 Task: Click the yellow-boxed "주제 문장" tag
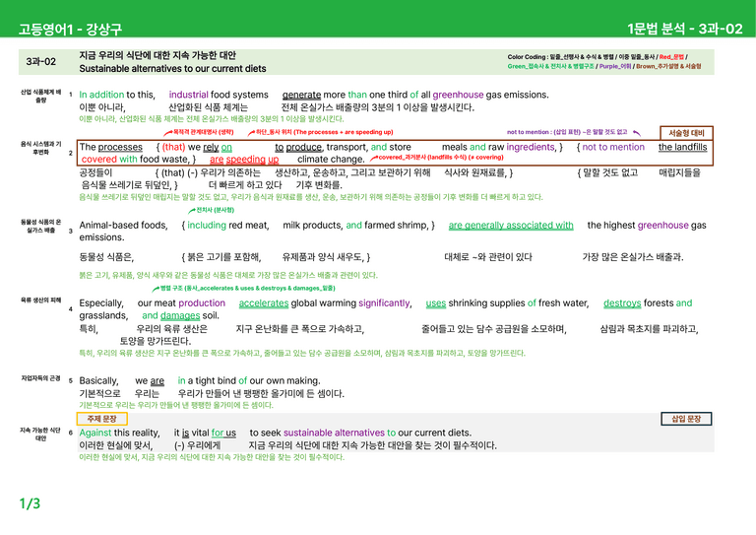pyautogui.click(x=101, y=419)
